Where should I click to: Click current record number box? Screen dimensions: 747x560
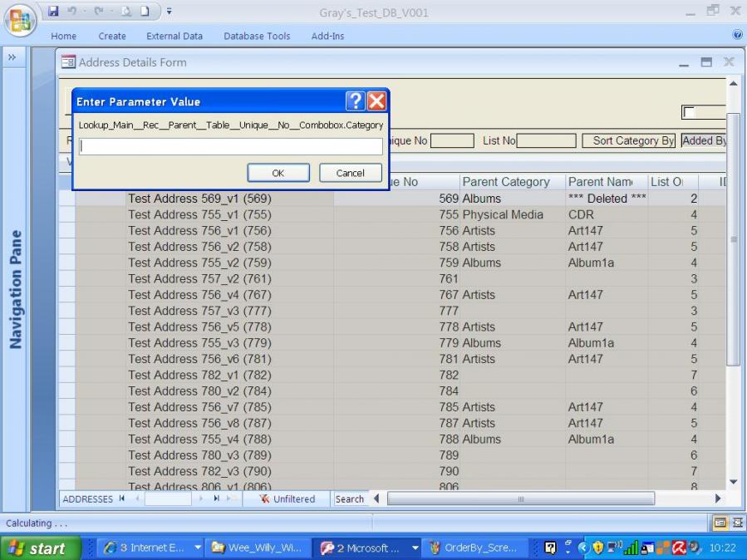[x=168, y=499]
